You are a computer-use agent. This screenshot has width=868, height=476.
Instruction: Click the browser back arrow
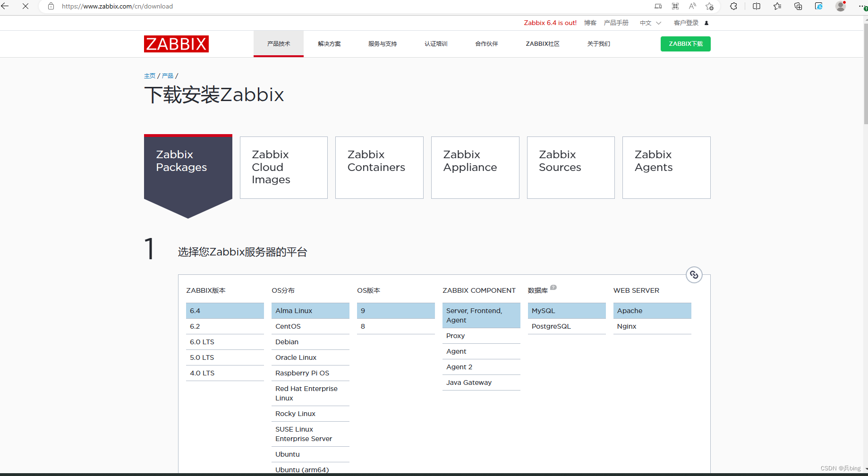(5, 6)
